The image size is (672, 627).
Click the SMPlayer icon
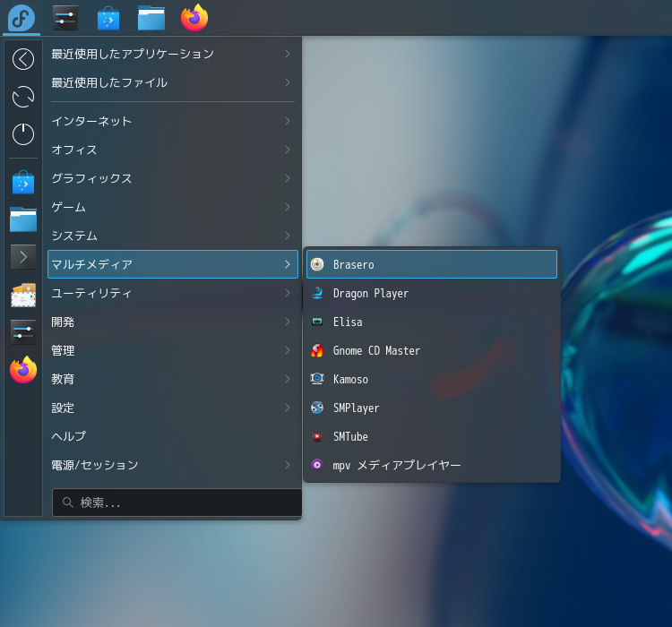point(317,408)
